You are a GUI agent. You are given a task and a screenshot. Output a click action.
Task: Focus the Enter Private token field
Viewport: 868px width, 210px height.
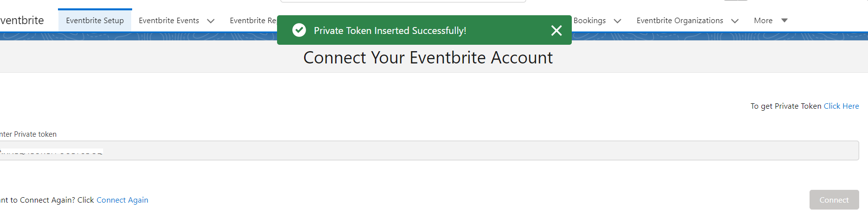[429, 150]
